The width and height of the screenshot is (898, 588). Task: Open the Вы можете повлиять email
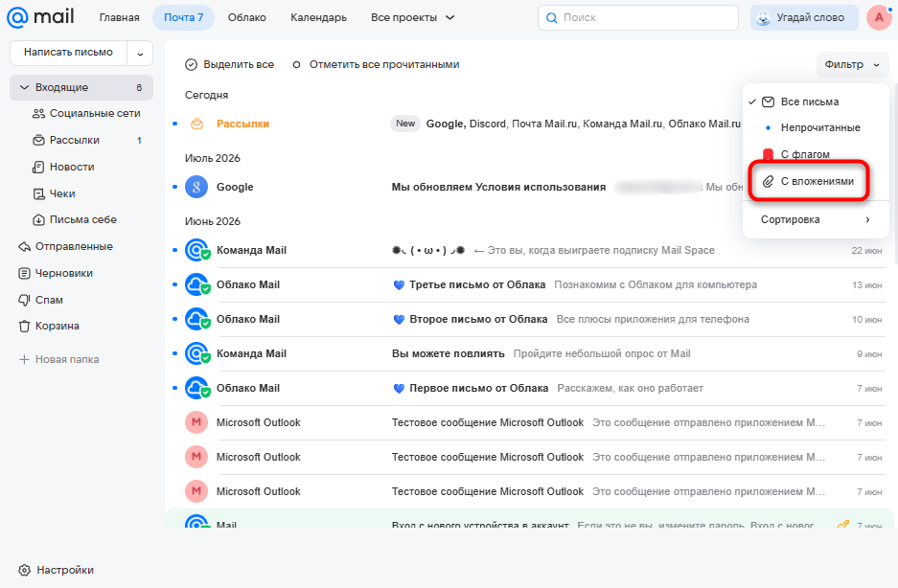[x=530, y=353]
